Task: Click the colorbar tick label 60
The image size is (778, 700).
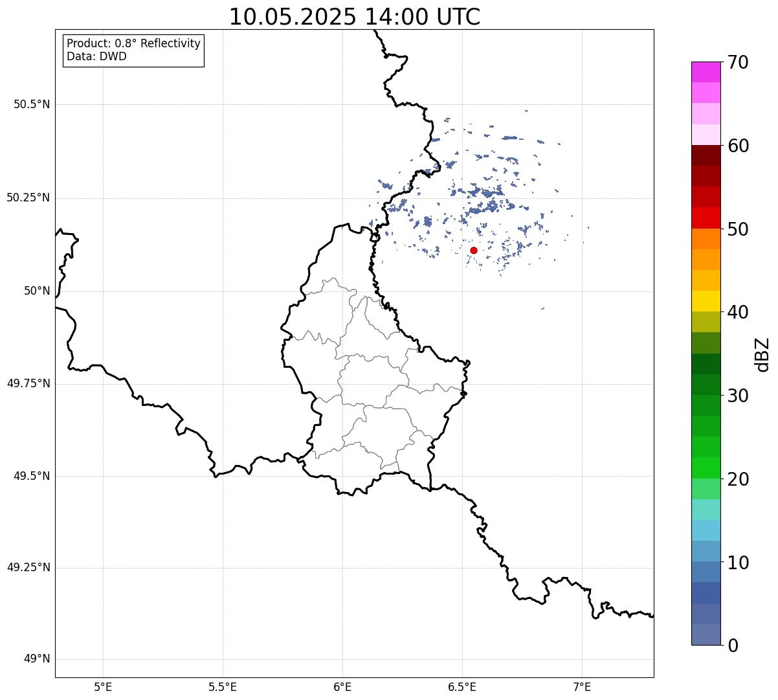Action: 738,146
